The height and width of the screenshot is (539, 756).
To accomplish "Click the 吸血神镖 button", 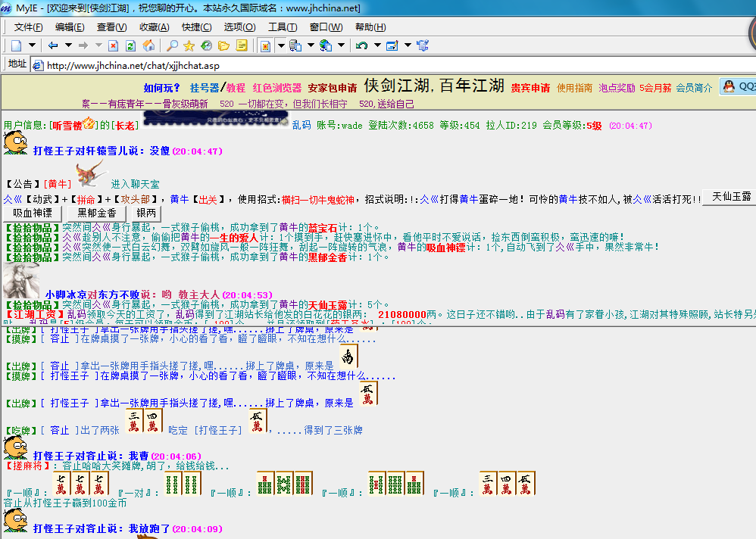I will point(33,213).
